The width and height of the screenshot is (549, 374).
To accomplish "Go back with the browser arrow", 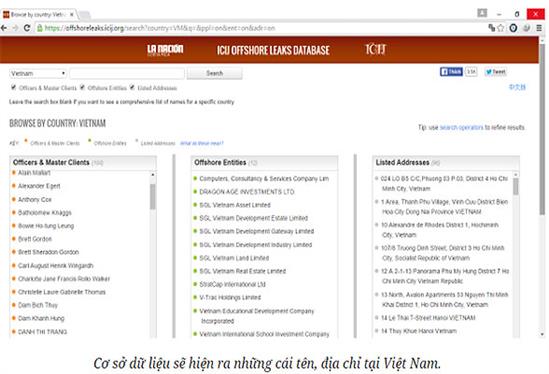I will (4, 28).
